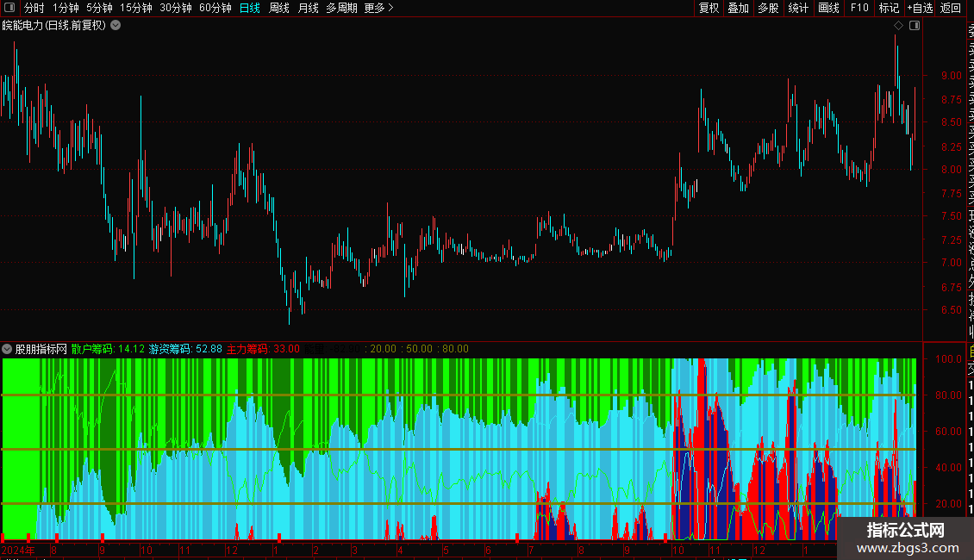Click the 叠加 overlay button
This screenshot has width=974, height=560.
click(739, 8)
